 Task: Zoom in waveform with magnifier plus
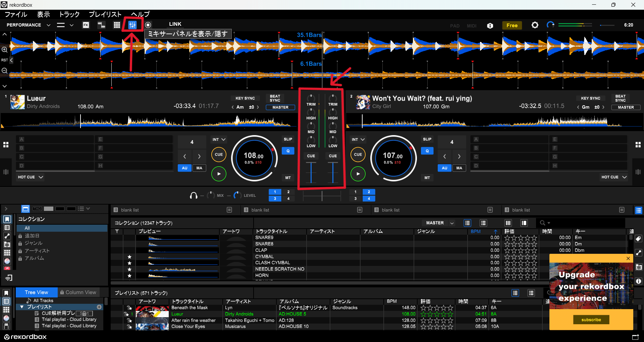click(x=4, y=50)
